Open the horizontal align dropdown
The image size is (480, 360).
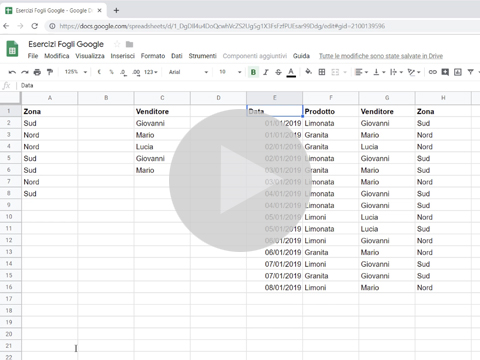tap(361, 72)
